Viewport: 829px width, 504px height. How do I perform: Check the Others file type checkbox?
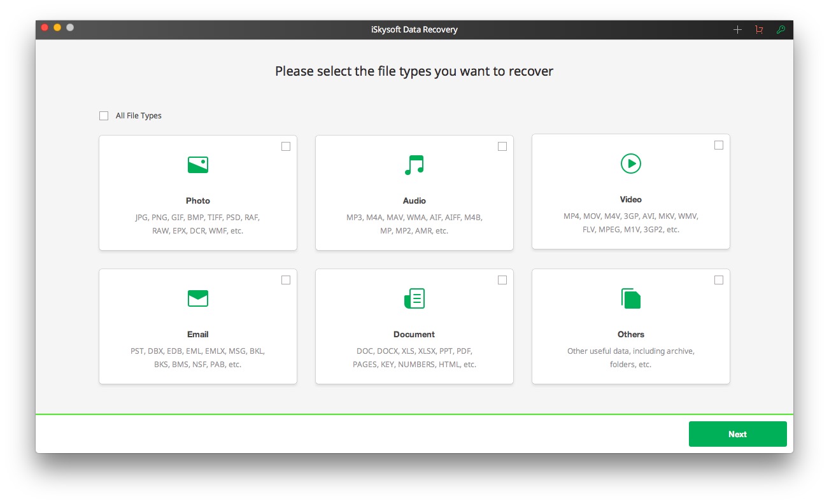tap(719, 280)
